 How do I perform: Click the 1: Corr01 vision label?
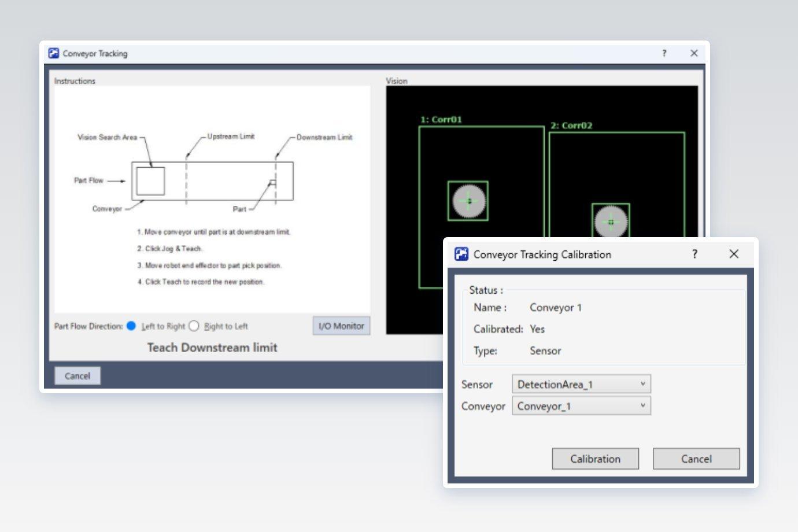click(441, 120)
